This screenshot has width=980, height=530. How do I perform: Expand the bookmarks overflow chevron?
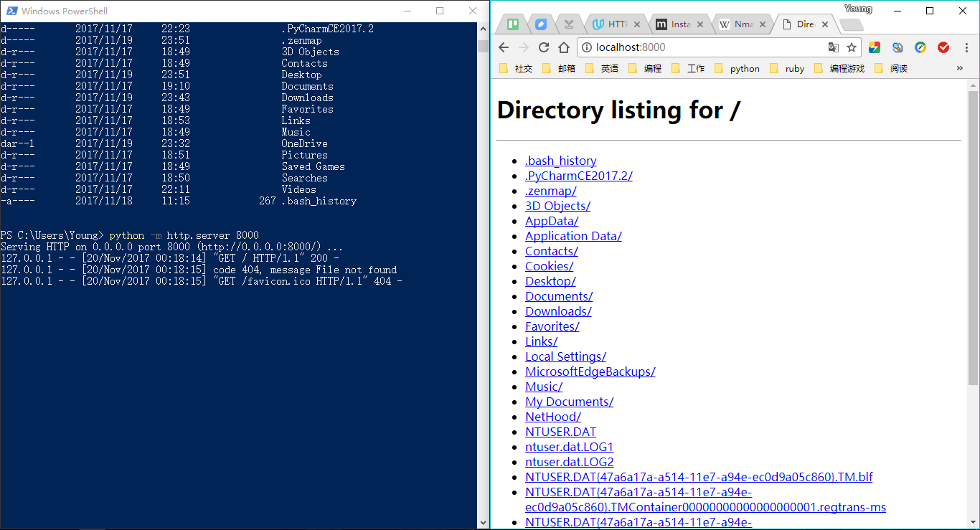(x=960, y=68)
